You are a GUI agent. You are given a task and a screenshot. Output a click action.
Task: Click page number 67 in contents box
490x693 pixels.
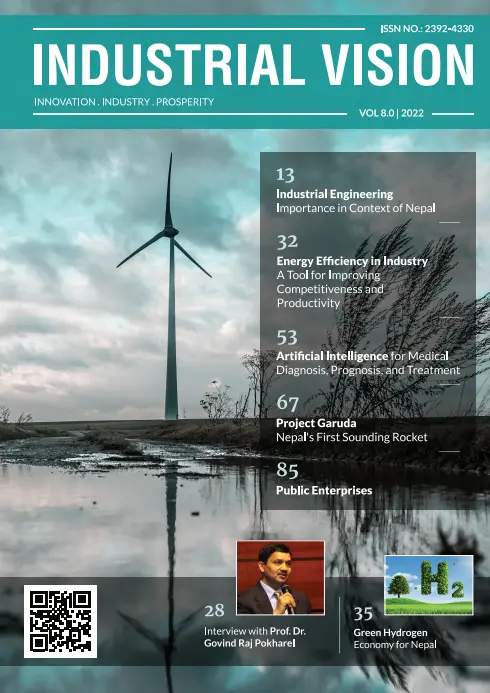pyautogui.click(x=288, y=403)
